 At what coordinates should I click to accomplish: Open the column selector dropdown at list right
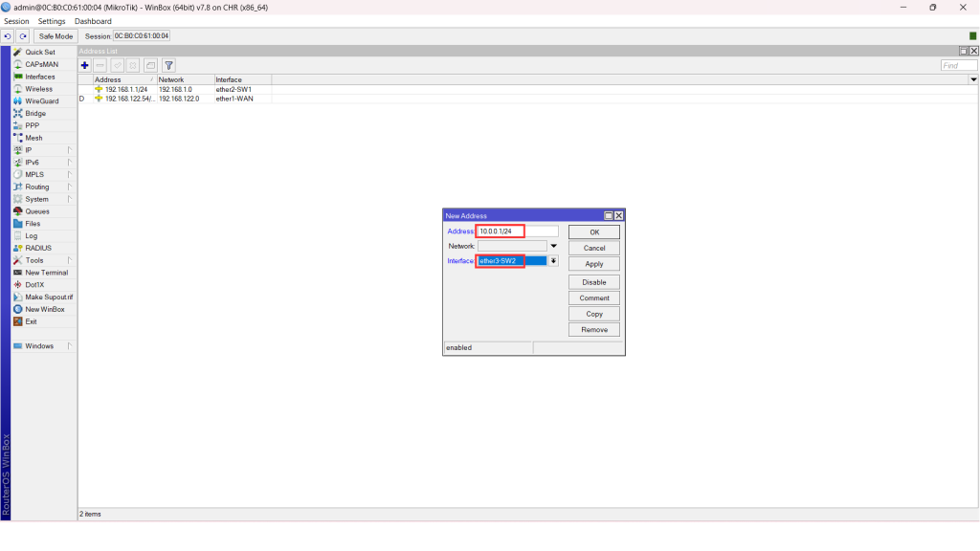tap(973, 79)
